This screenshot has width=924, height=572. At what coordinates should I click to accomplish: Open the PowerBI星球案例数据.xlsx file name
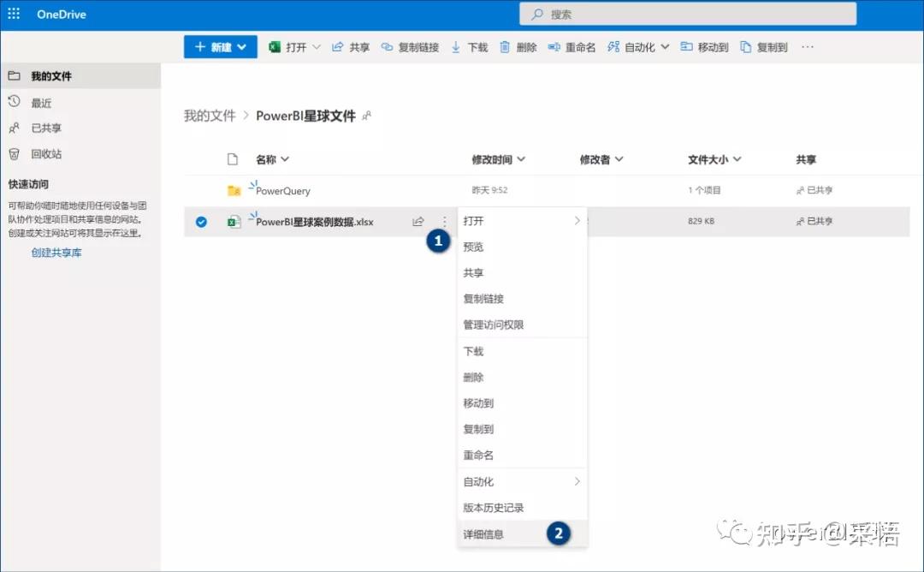[315, 222]
